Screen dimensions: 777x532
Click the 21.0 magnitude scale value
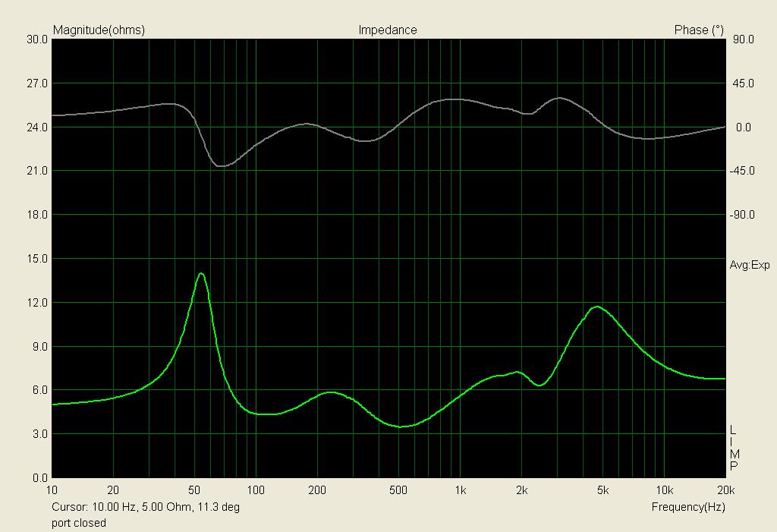click(x=37, y=171)
